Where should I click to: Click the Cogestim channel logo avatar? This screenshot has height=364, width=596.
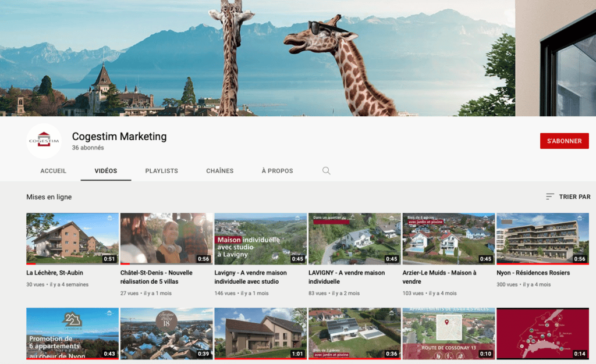click(44, 141)
